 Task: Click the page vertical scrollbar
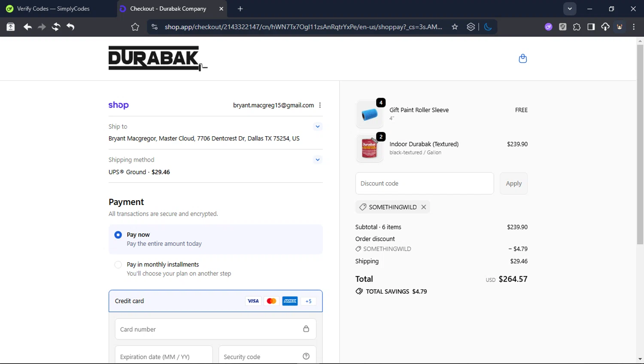point(640,144)
